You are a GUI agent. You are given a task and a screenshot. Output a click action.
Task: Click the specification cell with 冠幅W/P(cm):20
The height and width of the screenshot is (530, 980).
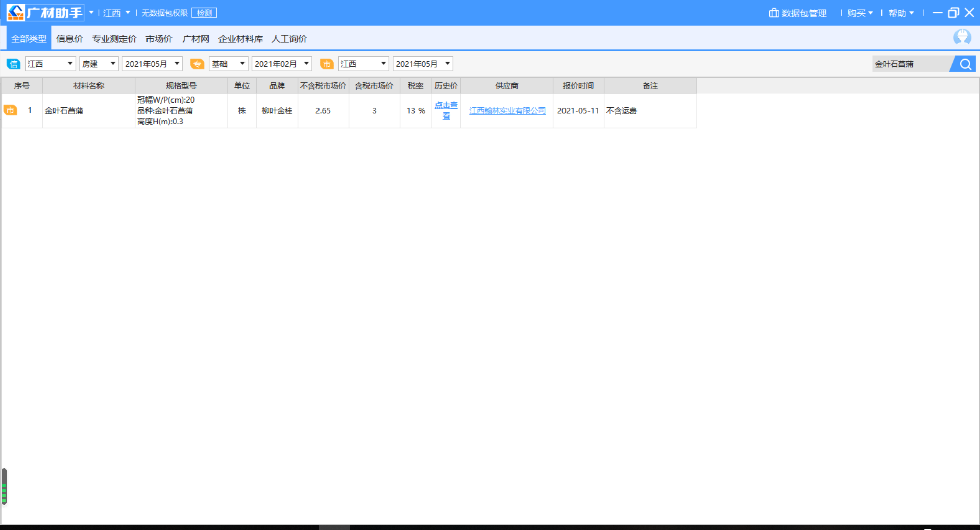click(x=181, y=111)
